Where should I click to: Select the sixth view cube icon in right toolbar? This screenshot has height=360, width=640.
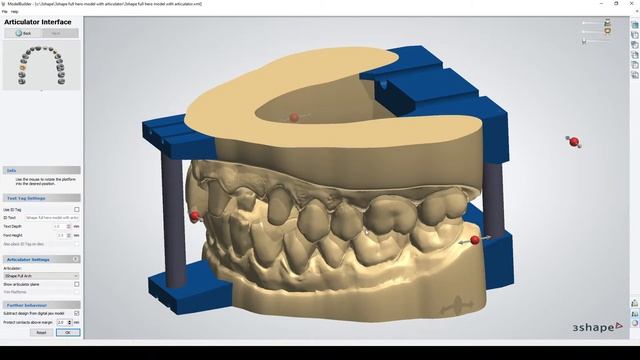[635, 74]
